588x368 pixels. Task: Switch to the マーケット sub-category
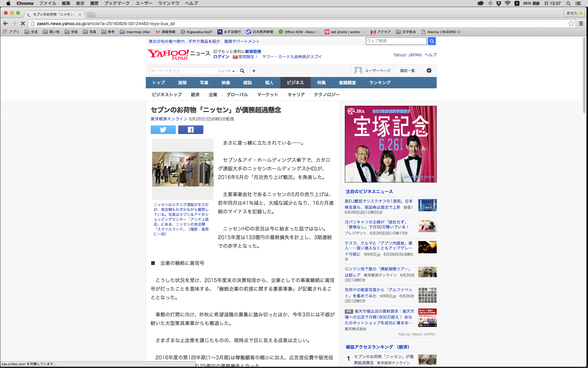(267, 95)
